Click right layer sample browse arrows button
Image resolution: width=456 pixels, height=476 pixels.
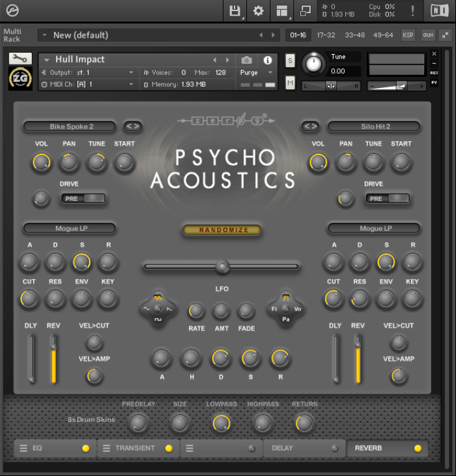[x=311, y=126]
